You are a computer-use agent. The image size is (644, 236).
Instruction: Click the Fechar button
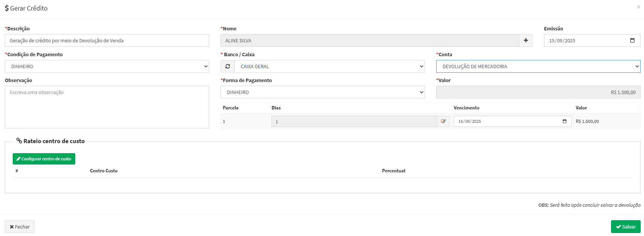click(19, 227)
